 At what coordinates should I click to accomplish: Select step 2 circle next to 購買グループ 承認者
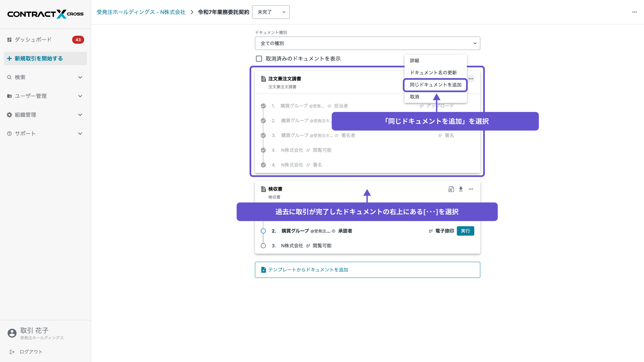click(x=263, y=231)
